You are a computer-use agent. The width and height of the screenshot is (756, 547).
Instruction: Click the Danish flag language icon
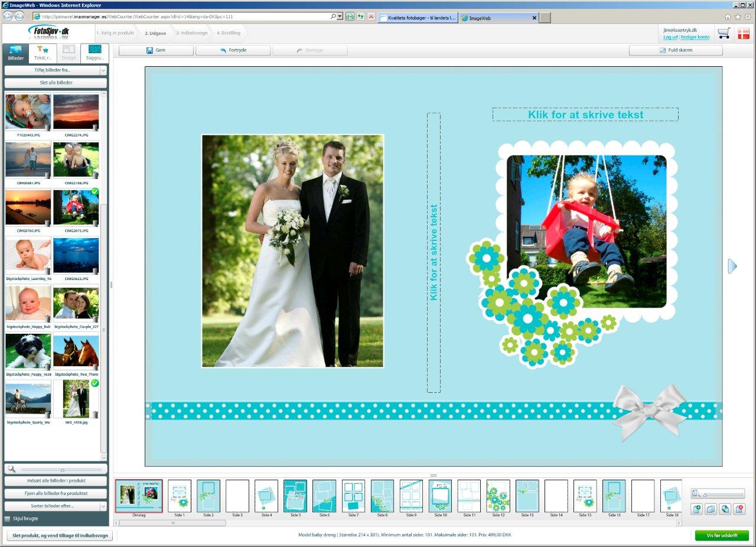[743, 34]
